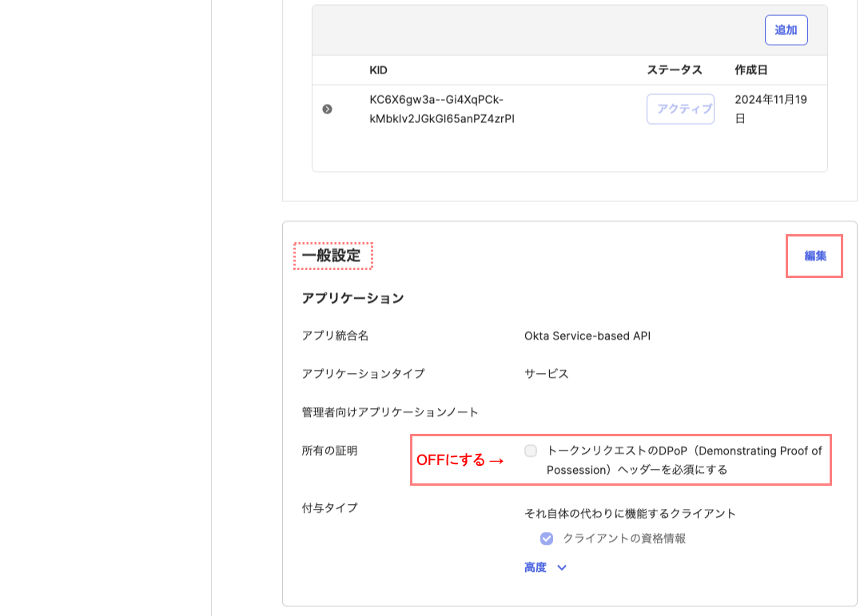Click the 所有の証明 label
This screenshot has height=616, width=868.
tap(329, 451)
